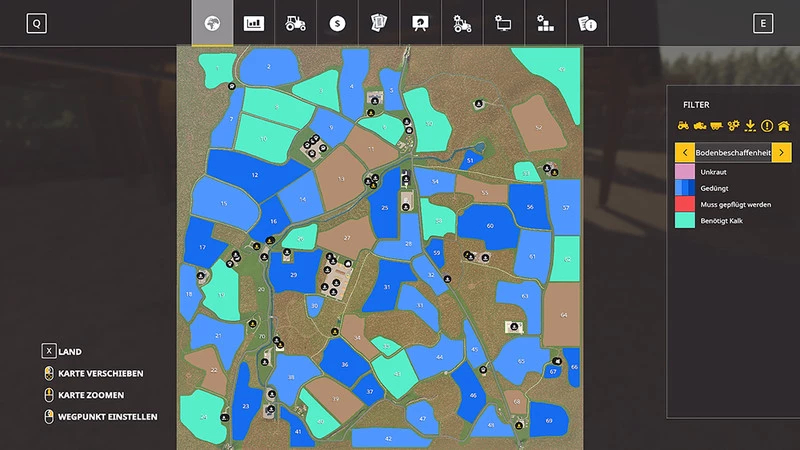
Task: Open the mods blocks gear icon
Action: 544,23
